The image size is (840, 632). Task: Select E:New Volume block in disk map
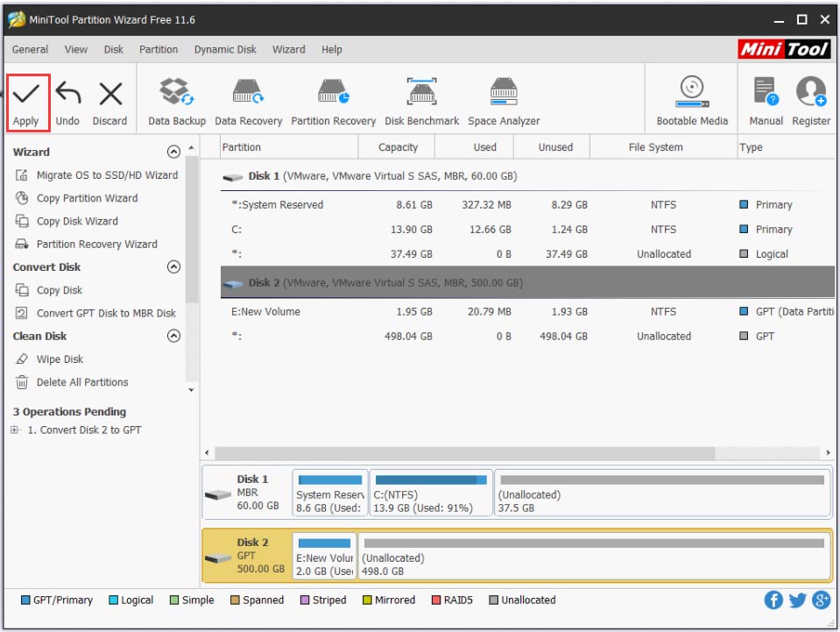tap(324, 557)
